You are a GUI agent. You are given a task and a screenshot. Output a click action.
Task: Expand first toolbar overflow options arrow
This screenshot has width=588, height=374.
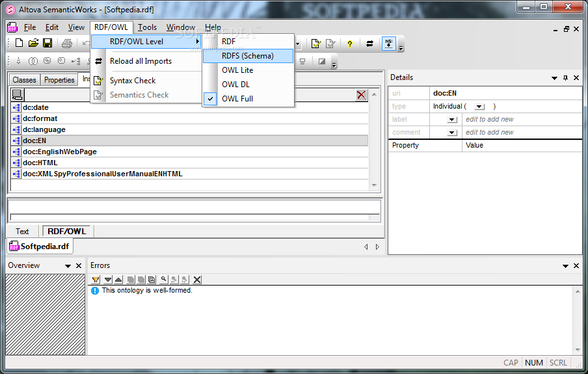401,48
